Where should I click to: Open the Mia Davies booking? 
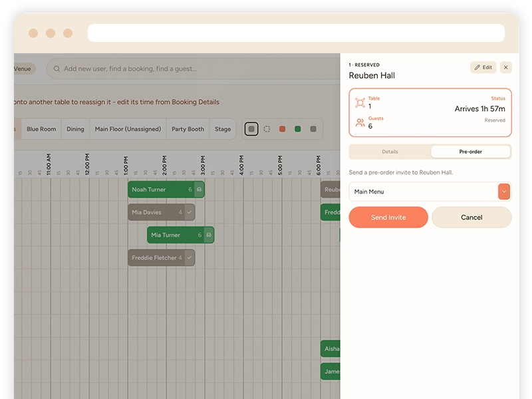(161, 212)
